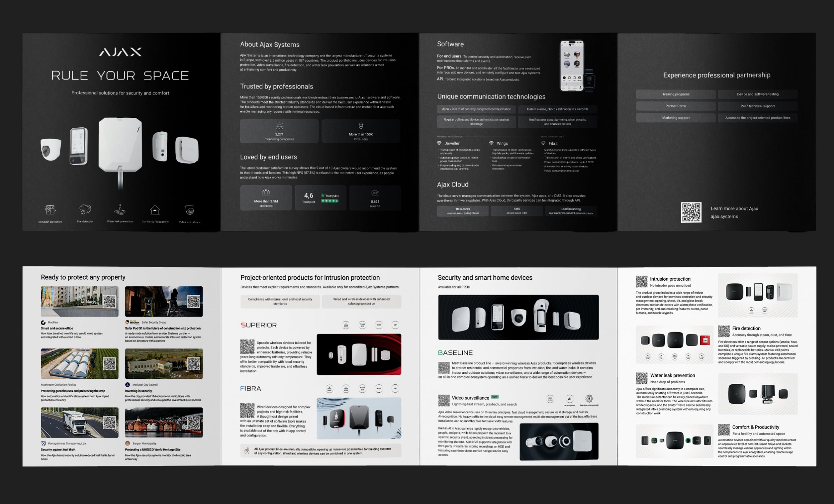Click the Device and software testing box
Screen dimensions: 834x504
[758, 94]
